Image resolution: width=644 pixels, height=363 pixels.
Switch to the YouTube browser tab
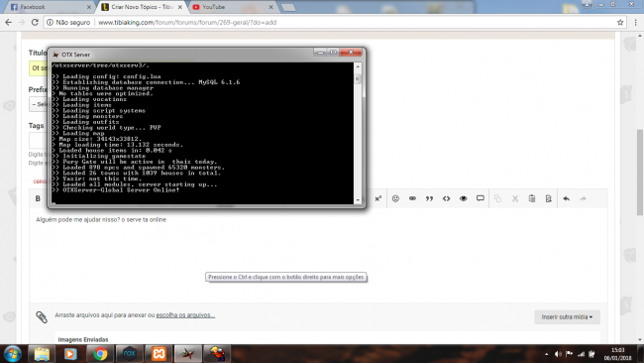(x=233, y=7)
